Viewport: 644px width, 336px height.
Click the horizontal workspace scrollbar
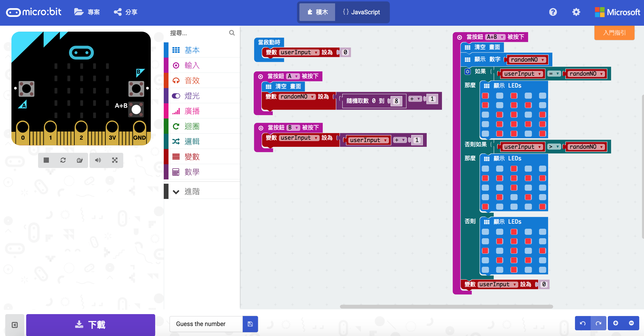pos(446,306)
